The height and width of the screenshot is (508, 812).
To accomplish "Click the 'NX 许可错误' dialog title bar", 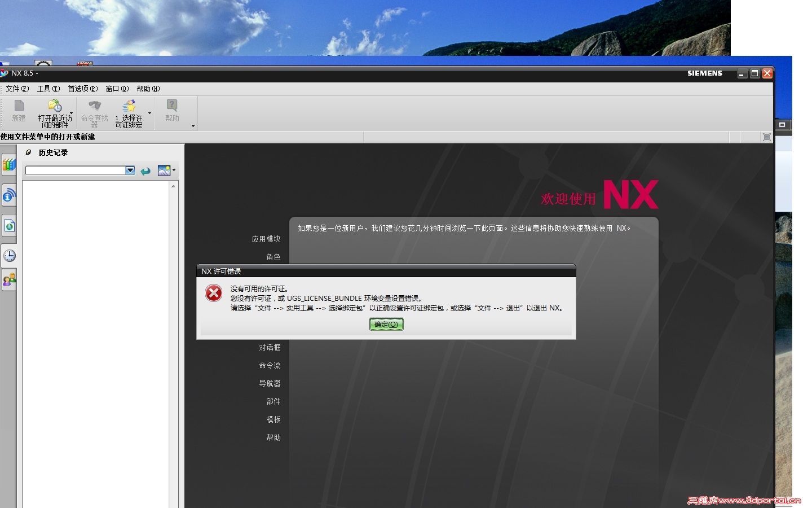I will (x=386, y=271).
